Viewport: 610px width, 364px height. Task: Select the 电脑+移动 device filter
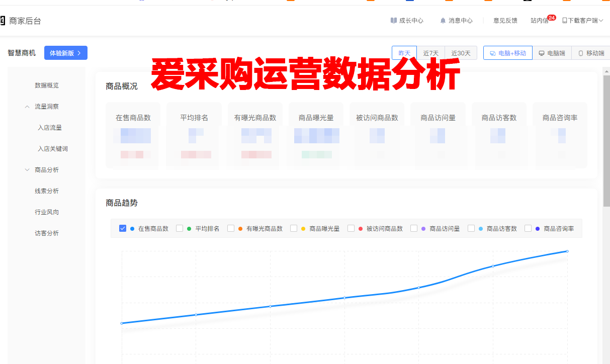508,53
